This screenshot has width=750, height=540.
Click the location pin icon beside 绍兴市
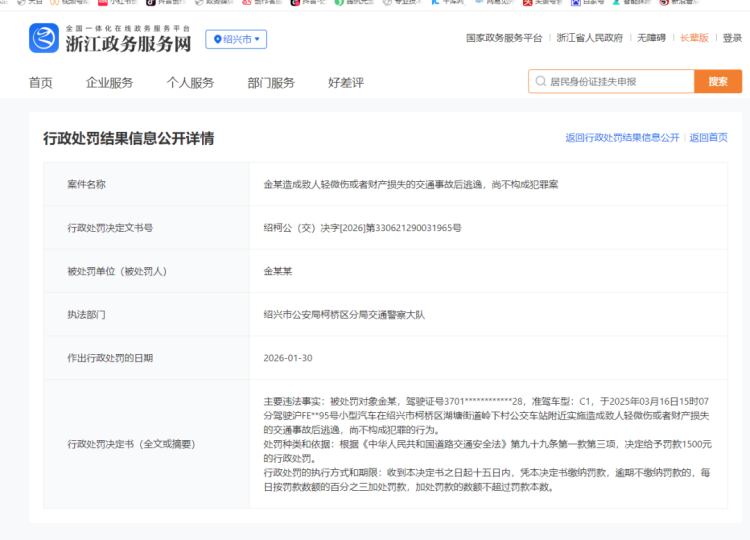[217, 40]
